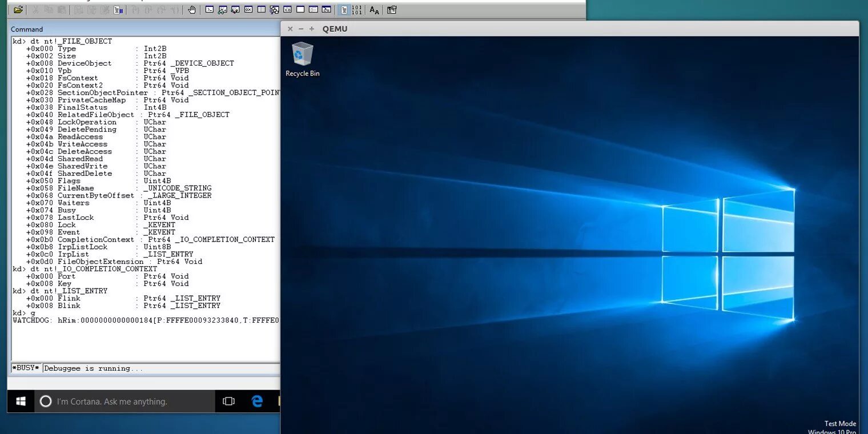Click the "+0x000 Flink" field row
Image resolution: width=868 pixels, height=434 pixels.
point(123,298)
